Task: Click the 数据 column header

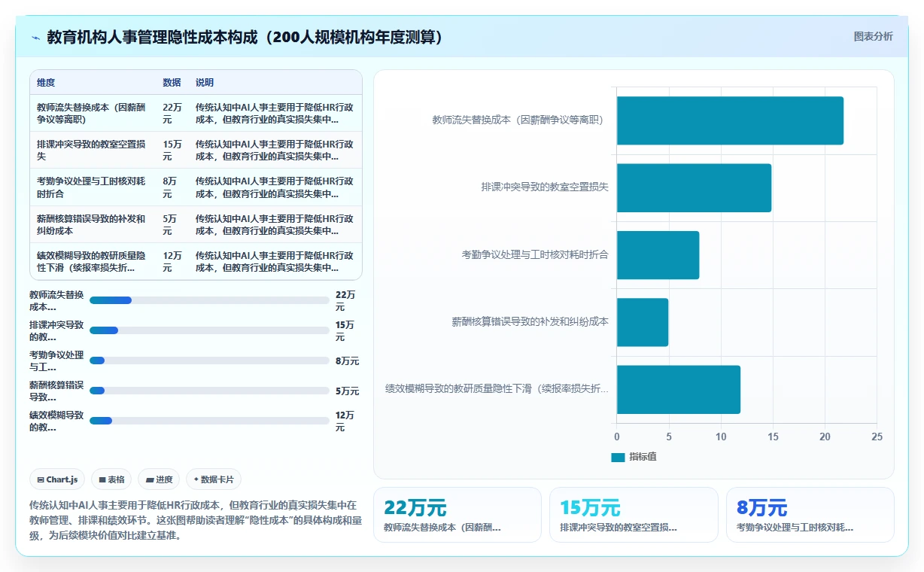Action: (x=172, y=83)
